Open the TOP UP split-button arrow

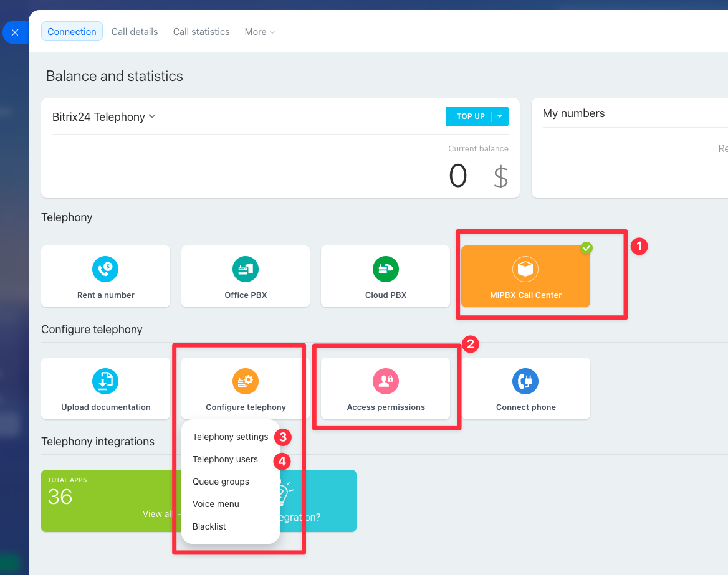[x=500, y=116]
